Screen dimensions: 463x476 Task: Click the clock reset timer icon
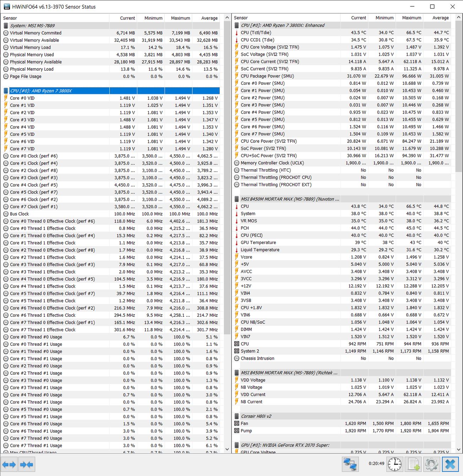tap(394, 464)
